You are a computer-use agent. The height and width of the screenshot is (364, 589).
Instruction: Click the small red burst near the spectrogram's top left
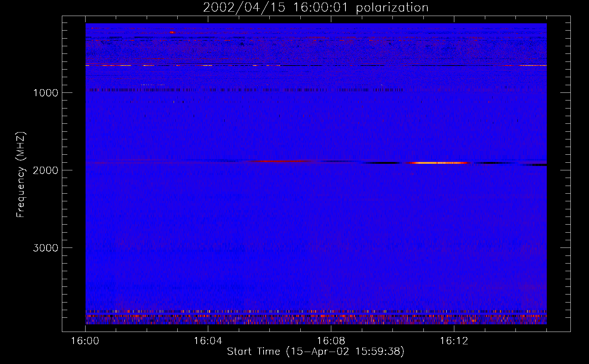pos(172,32)
